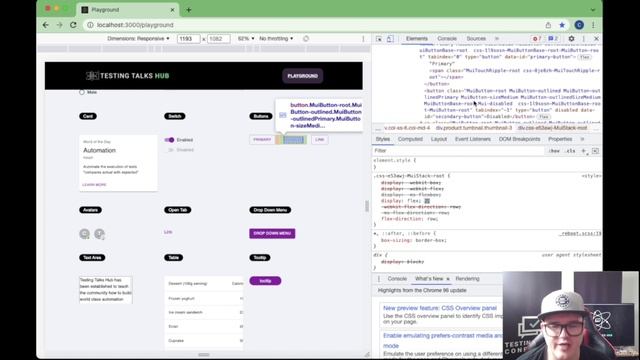Click the viewport height input field
The height and width of the screenshot is (360, 640).
(x=219, y=39)
